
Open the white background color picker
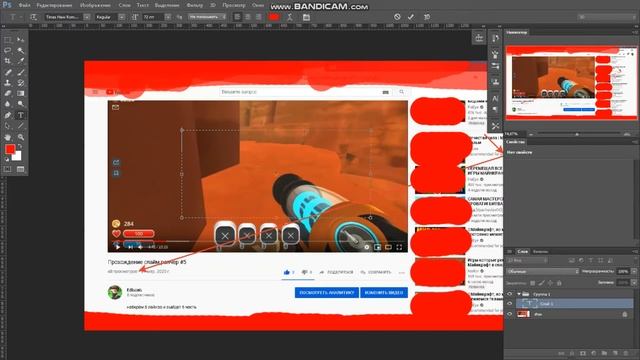[x=17, y=157]
